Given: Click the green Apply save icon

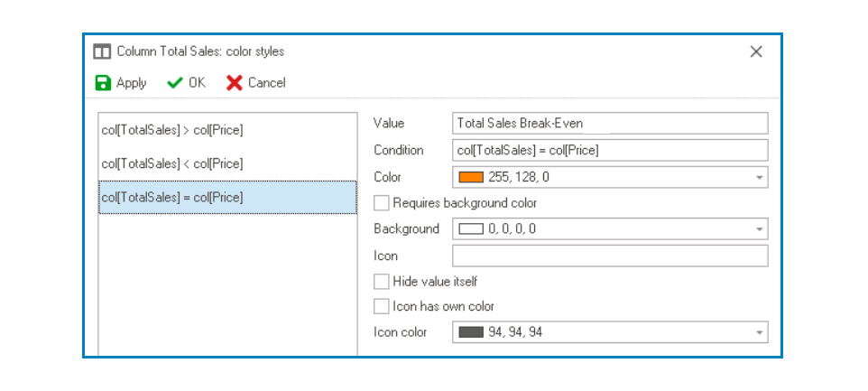Looking at the screenshot, I should [x=104, y=83].
